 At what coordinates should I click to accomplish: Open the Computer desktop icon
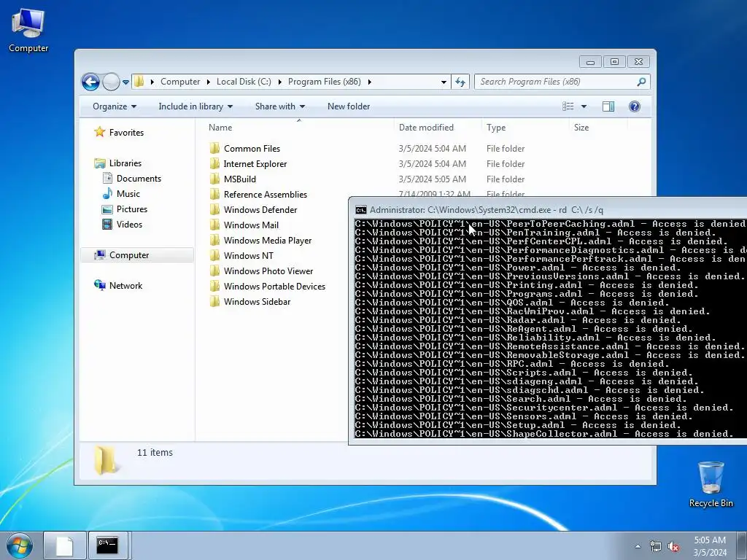coord(28,30)
